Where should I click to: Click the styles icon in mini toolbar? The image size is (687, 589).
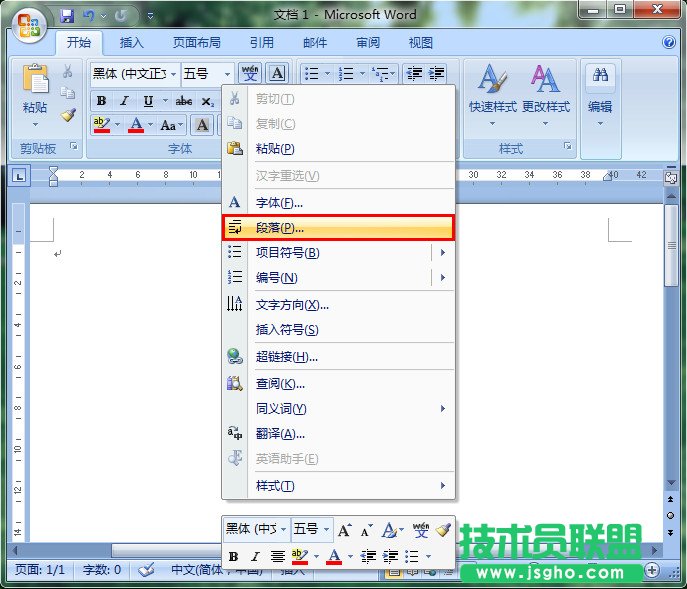390,531
